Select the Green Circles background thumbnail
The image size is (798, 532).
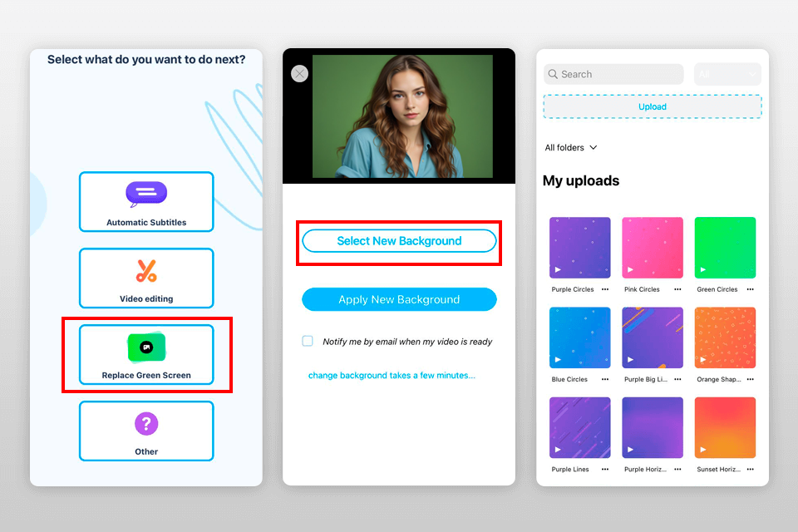pos(725,248)
